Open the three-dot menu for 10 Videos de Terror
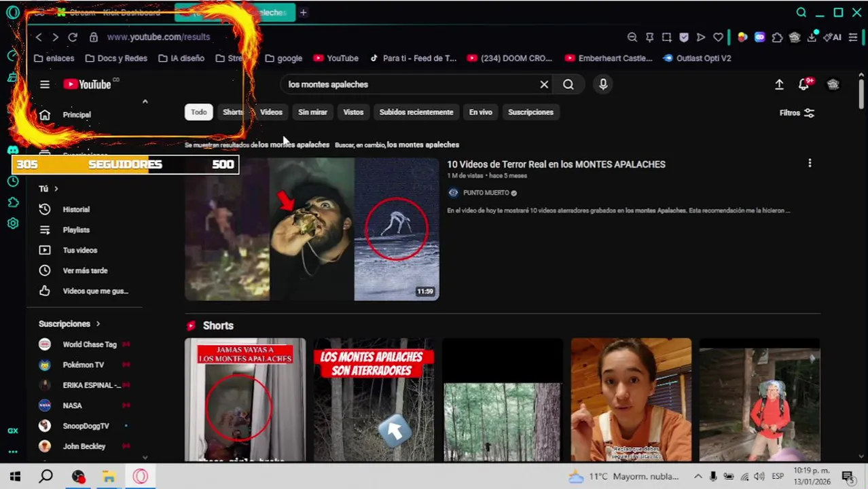Screen dimensions: 868x489 point(810,164)
